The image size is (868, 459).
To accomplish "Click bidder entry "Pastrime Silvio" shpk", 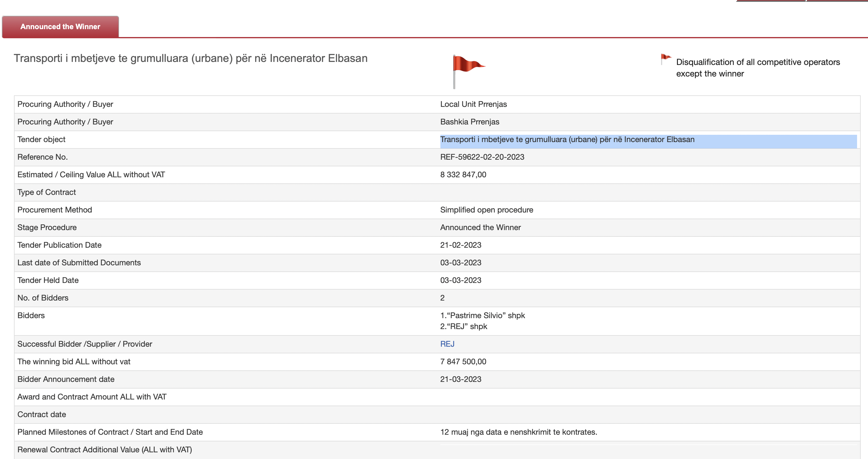I will point(482,315).
